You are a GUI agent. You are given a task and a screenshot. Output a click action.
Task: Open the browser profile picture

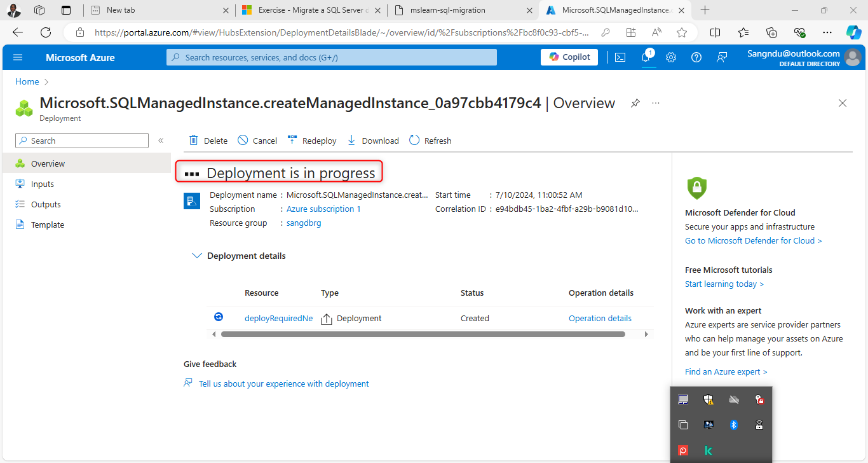point(15,10)
